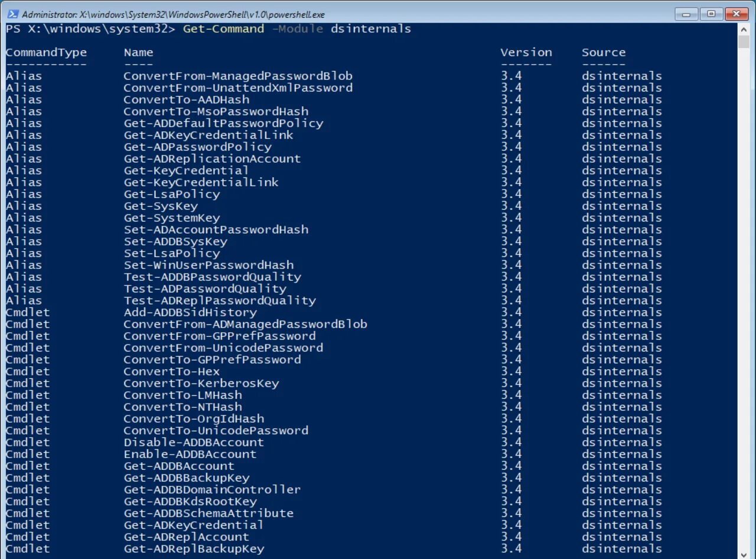Click Add-ADDBSidHistory cmdlet

tap(190, 313)
